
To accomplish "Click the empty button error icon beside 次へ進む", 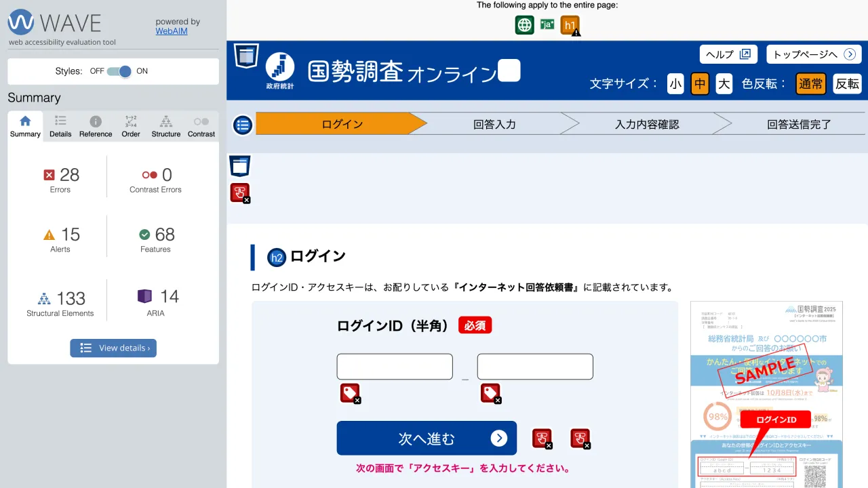I will point(542,438).
